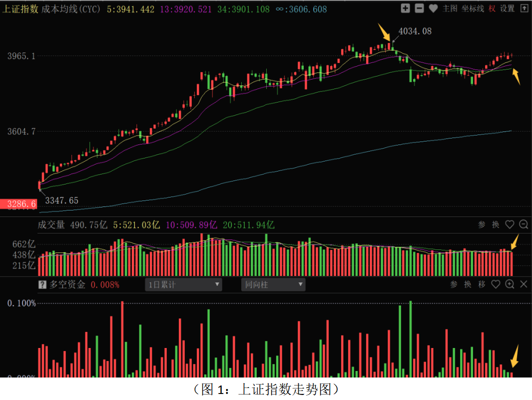The width and height of the screenshot is (532, 400).
Task: Toggle the red 权 adjustment option
Action: tap(493, 8)
